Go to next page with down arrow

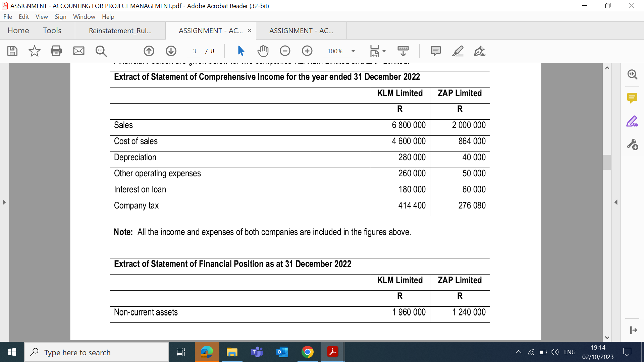click(171, 51)
